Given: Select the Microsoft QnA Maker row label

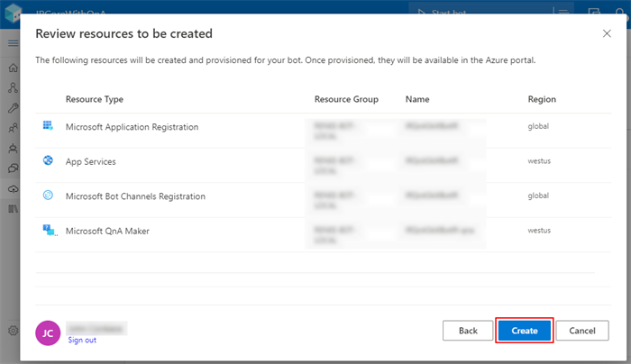Looking at the screenshot, I should 107,231.
